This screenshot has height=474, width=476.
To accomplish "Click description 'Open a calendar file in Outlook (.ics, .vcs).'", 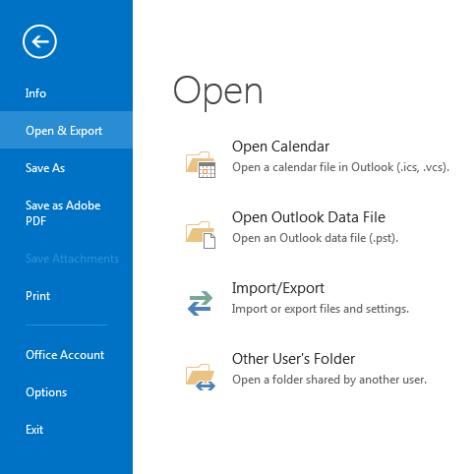I will click(x=340, y=167).
